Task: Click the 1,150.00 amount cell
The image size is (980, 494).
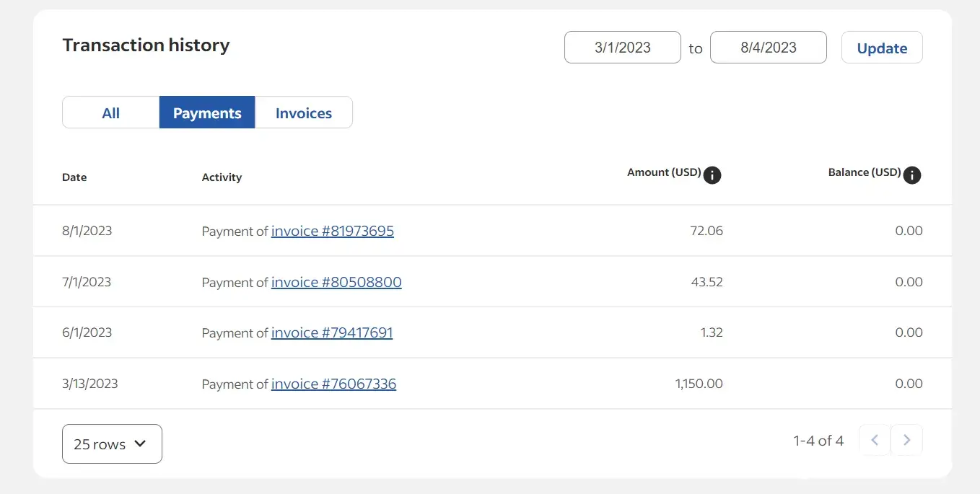Action: point(699,384)
